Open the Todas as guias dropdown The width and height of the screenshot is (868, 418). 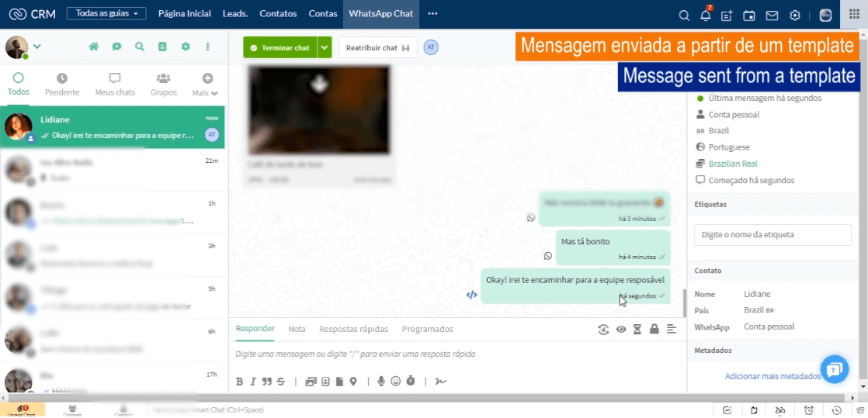click(106, 14)
